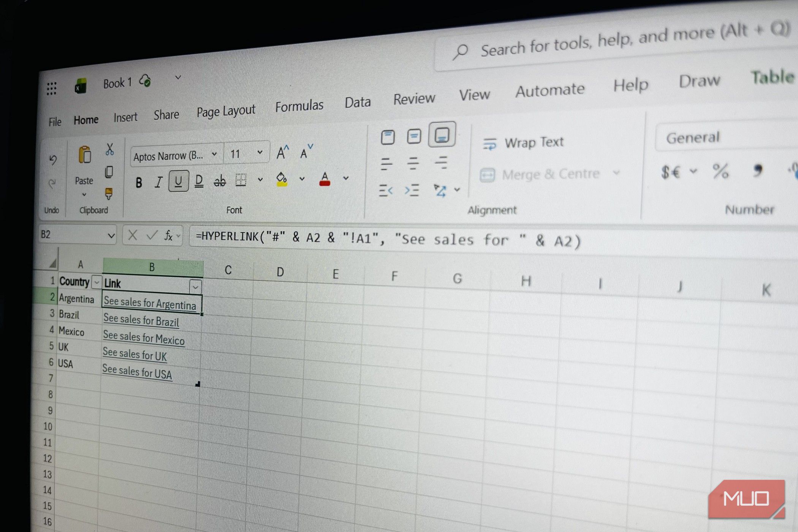The width and height of the screenshot is (798, 532).
Task: Toggle italic formatting
Action: pos(158,182)
